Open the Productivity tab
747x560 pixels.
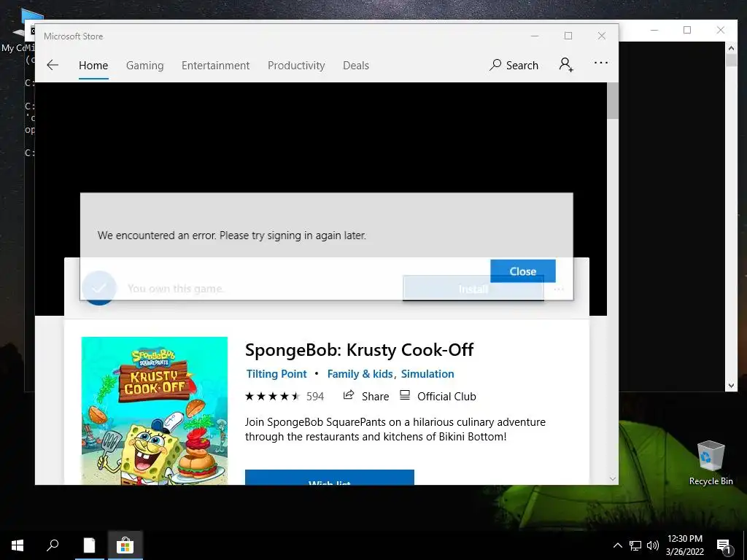296,65
